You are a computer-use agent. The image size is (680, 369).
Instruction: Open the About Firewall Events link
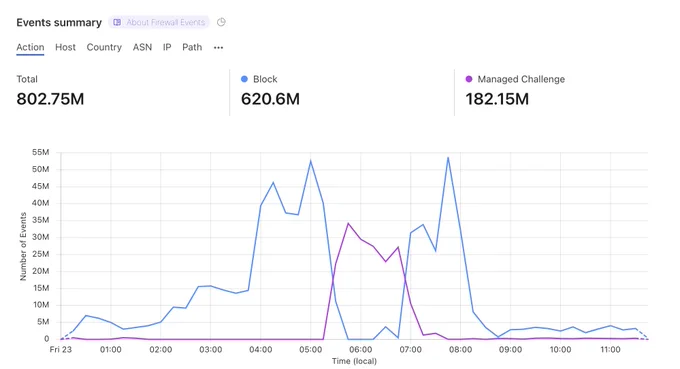pos(159,22)
